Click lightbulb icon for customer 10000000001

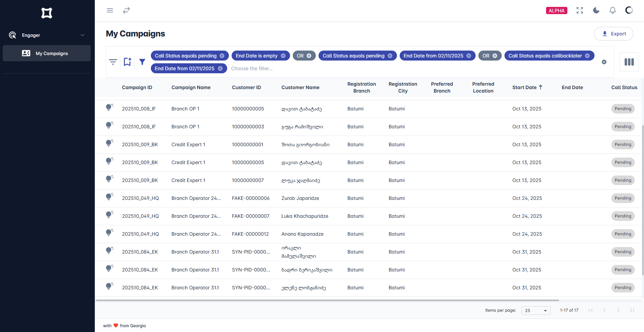pos(110,143)
